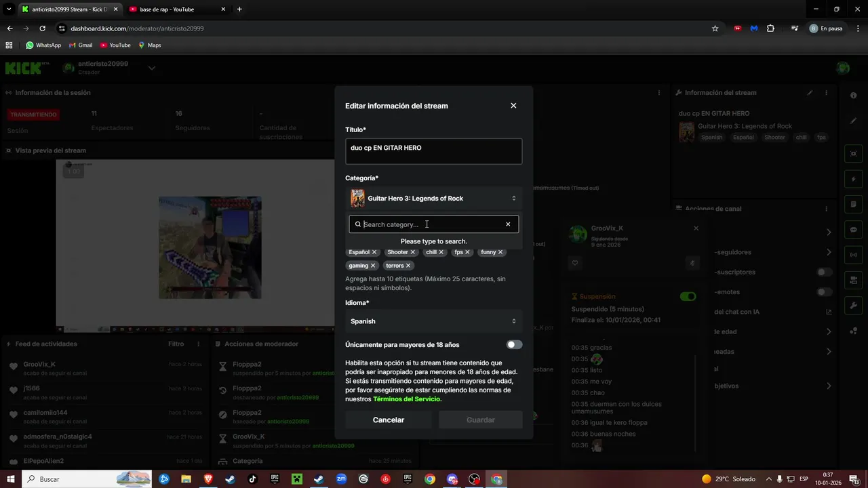
Task: Bookmark this page with the star icon
Action: [x=715, y=28]
